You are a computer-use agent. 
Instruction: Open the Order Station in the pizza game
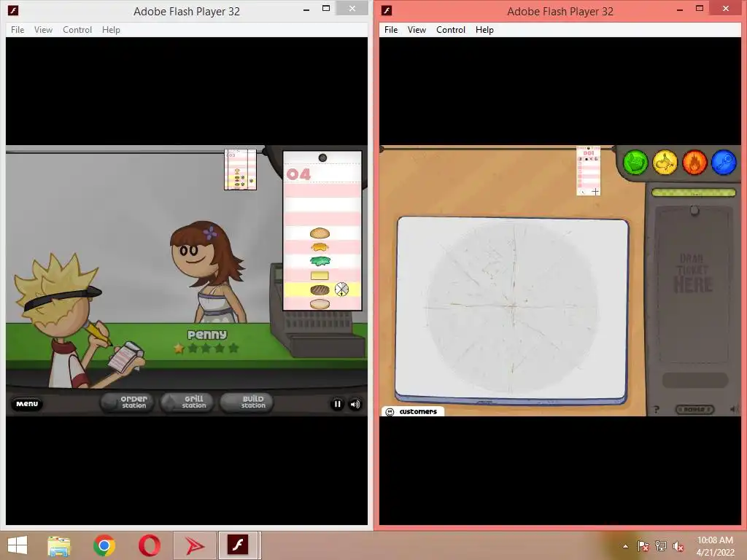pyautogui.click(x=635, y=163)
